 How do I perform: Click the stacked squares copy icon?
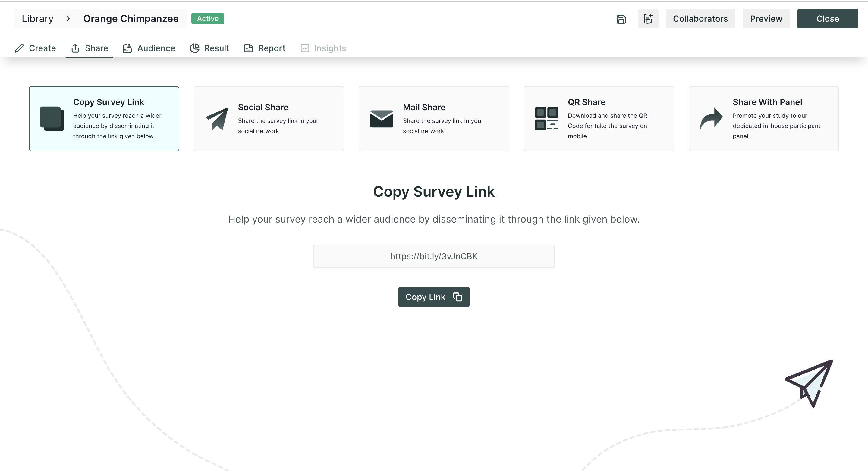click(52, 119)
